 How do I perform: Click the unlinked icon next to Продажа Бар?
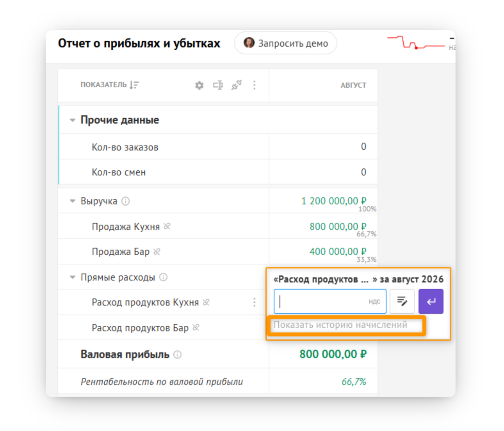pyautogui.click(x=157, y=252)
